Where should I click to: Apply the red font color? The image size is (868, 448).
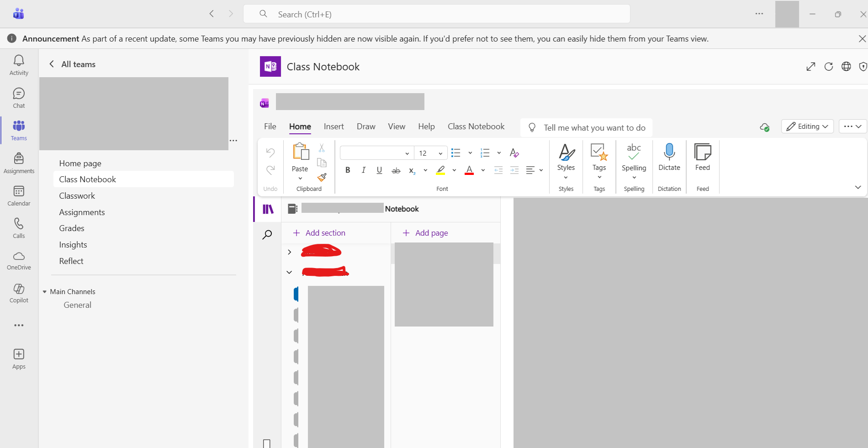(x=469, y=170)
